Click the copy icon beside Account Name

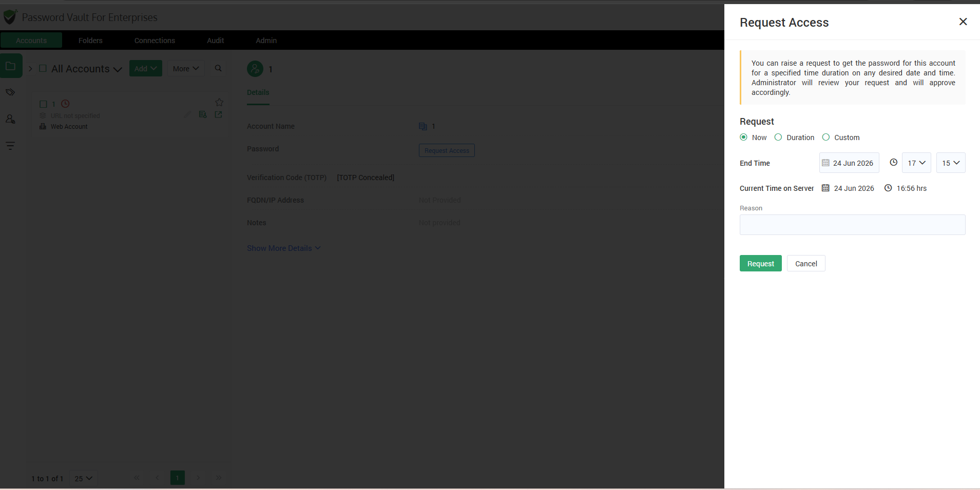(x=423, y=126)
